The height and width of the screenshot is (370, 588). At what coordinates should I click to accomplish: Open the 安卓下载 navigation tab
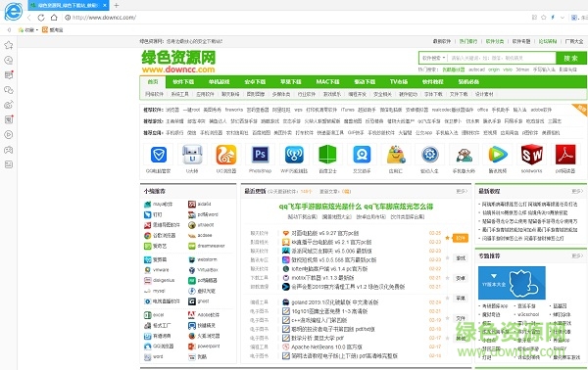pyautogui.click(x=255, y=81)
